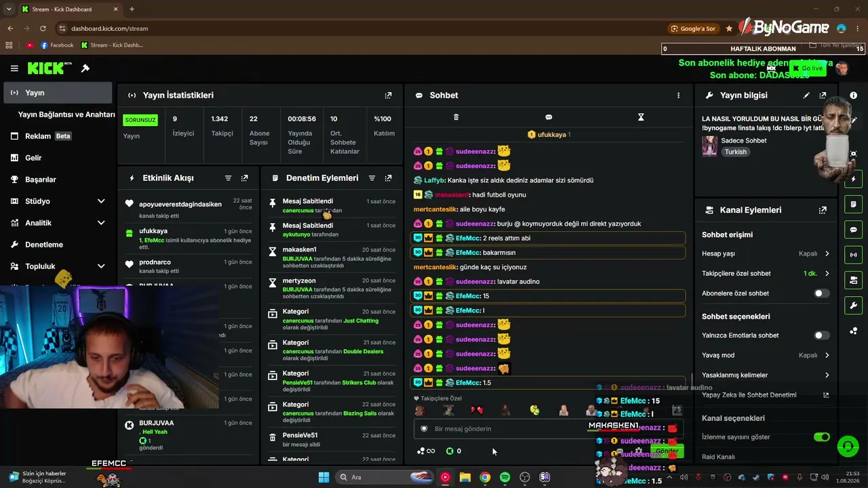868x488 pixels.
Task: Pop out the Kanal Eylemleri panel
Action: pyautogui.click(x=823, y=210)
